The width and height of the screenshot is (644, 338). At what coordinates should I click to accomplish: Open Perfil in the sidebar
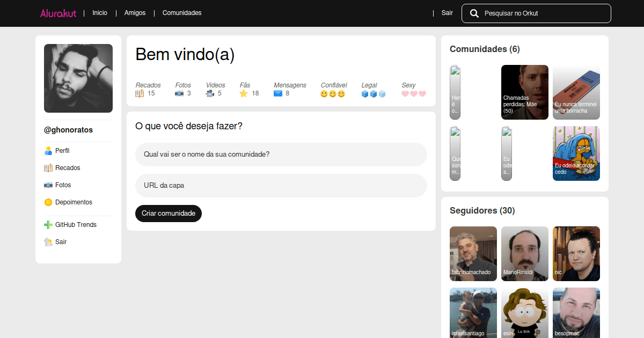[62, 151]
